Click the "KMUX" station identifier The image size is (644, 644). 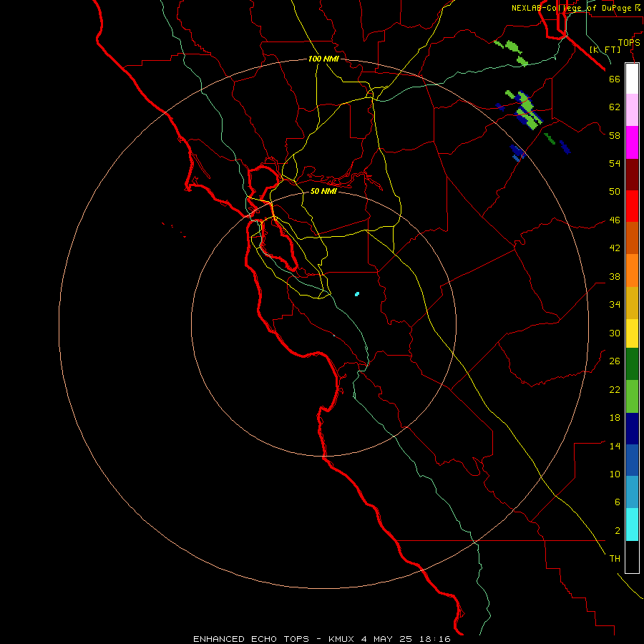coord(341,639)
